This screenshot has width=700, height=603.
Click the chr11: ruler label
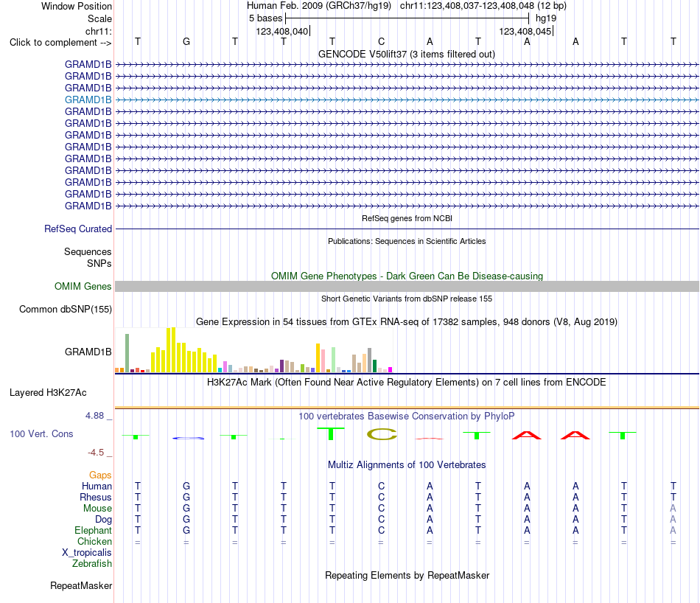(x=98, y=31)
